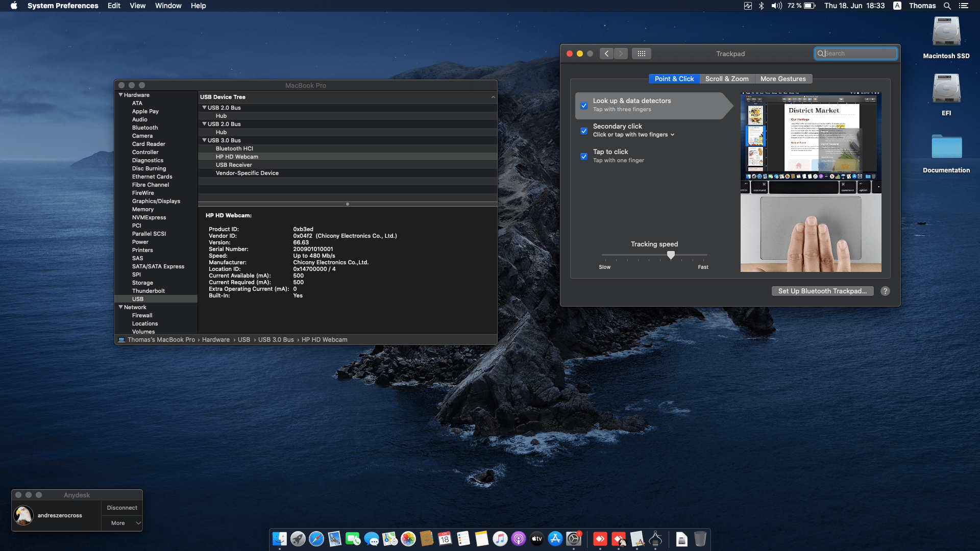Image resolution: width=980 pixels, height=551 pixels.
Task: Open System Information caliper icon in dock
Action: [x=655, y=539]
